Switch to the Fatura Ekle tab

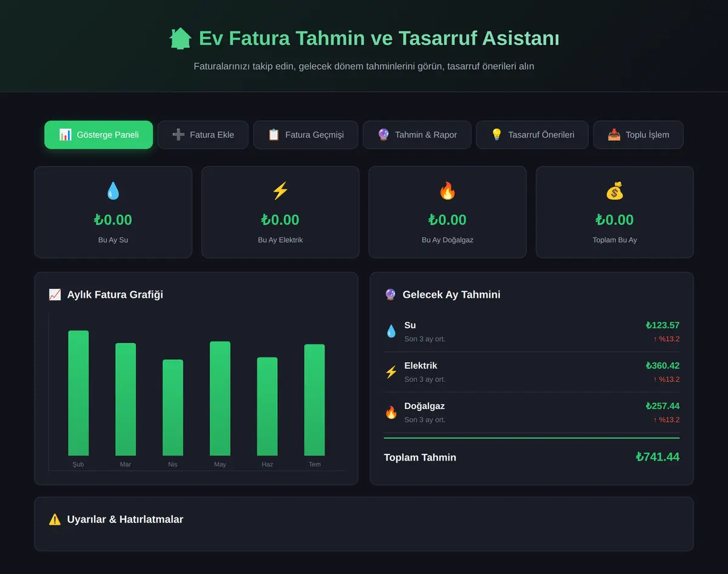[x=203, y=135]
